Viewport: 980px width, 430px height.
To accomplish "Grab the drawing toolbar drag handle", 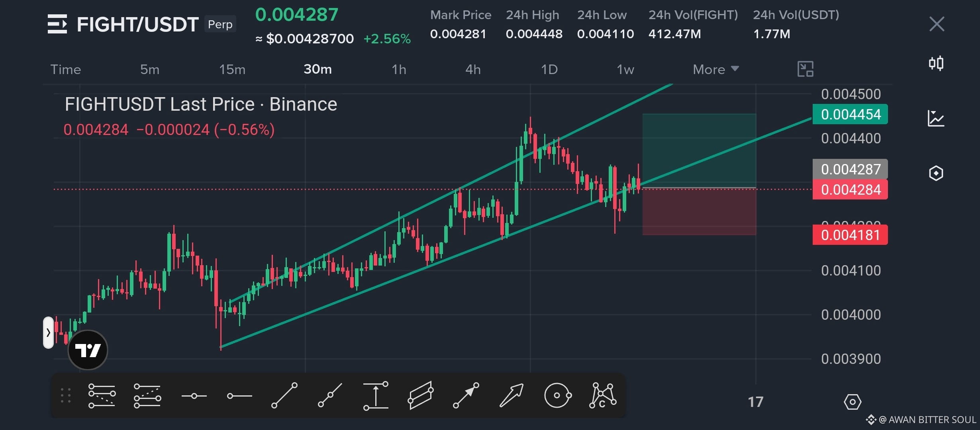I will 66,395.
